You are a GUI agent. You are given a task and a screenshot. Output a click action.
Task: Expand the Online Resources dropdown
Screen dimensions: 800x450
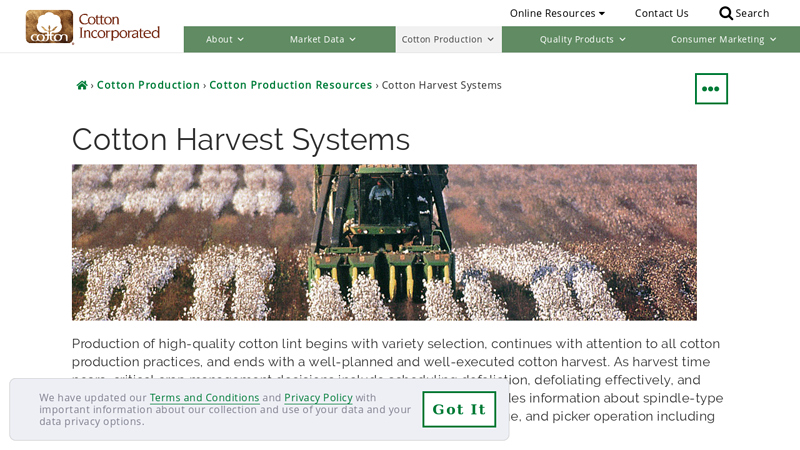click(x=557, y=13)
